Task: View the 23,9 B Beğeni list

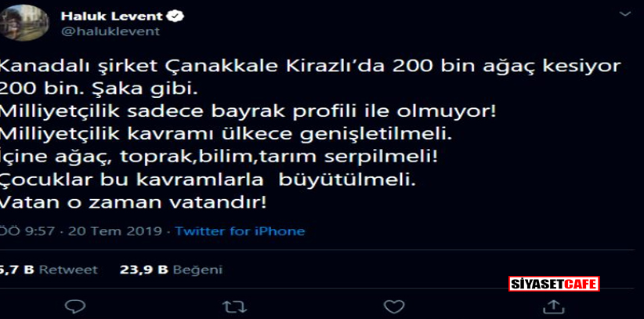Action: pyautogui.click(x=171, y=270)
